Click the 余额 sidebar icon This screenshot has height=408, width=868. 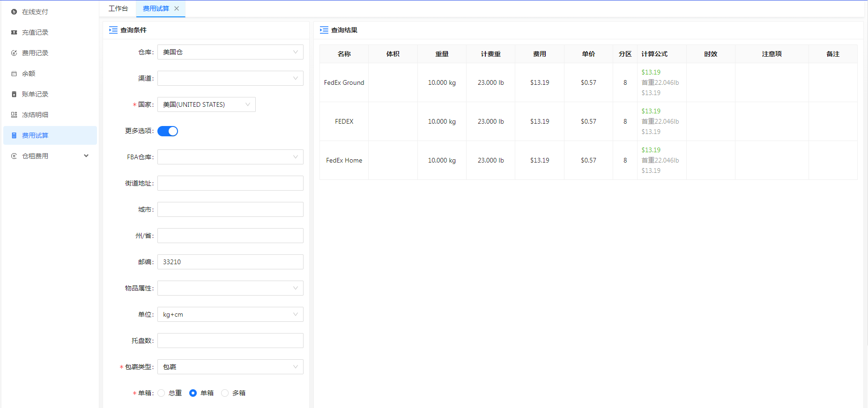tap(14, 74)
